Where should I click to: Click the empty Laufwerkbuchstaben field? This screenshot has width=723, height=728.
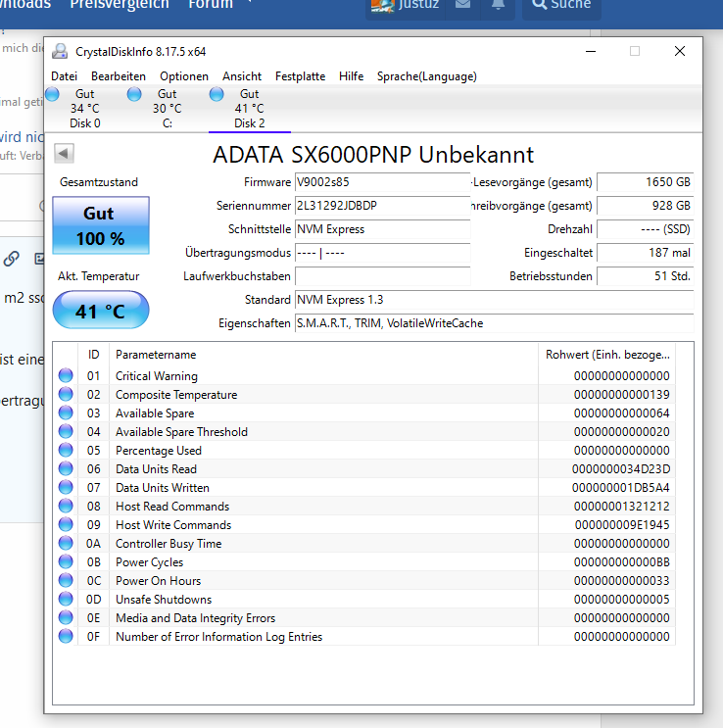383,276
